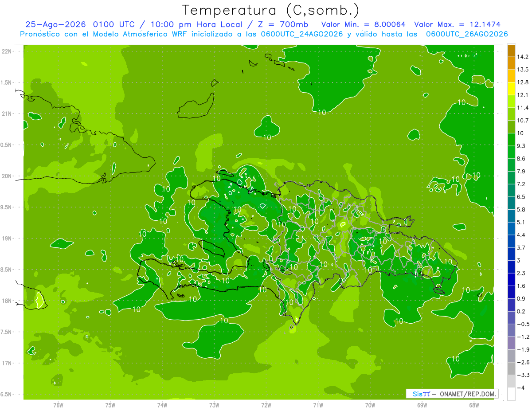Image resolution: width=532 pixels, height=411 pixels.
Task: Select the purple swatch between -1.9 and -1.2
Action: click(511, 343)
